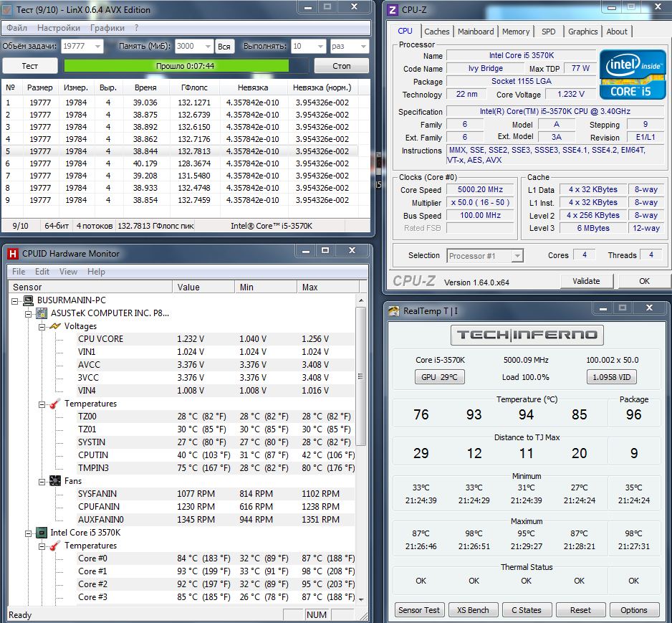Click the ASUSTeK motherboard icon in tree
Image resolution: width=672 pixels, height=623 pixels.
(42, 313)
